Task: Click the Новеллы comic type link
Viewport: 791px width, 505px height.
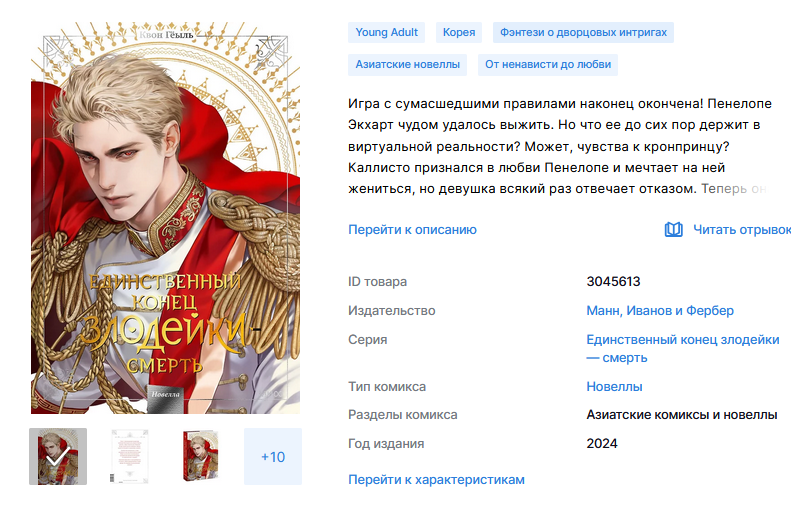Action: pyautogui.click(x=614, y=387)
